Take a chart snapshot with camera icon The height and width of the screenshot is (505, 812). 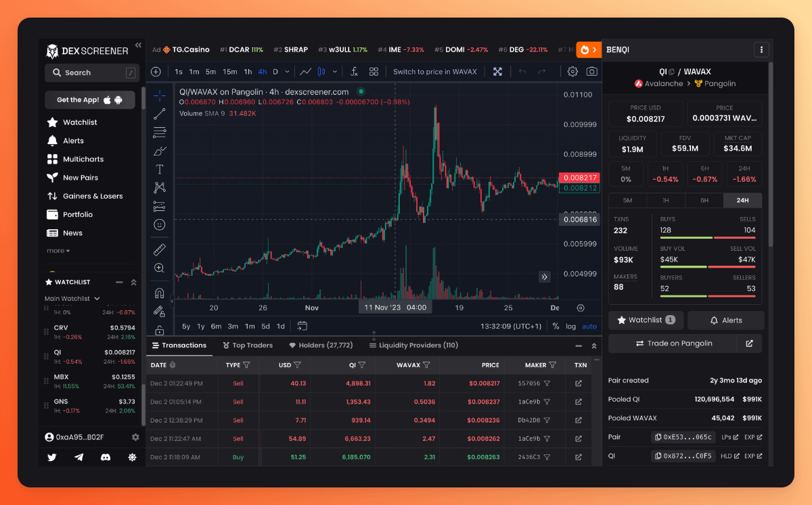(591, 72)
